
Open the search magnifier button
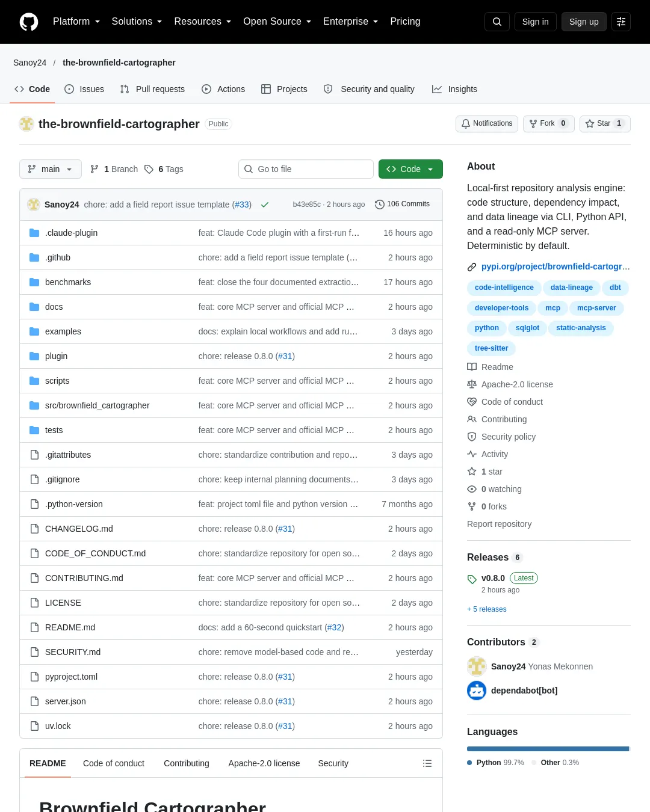497,22
